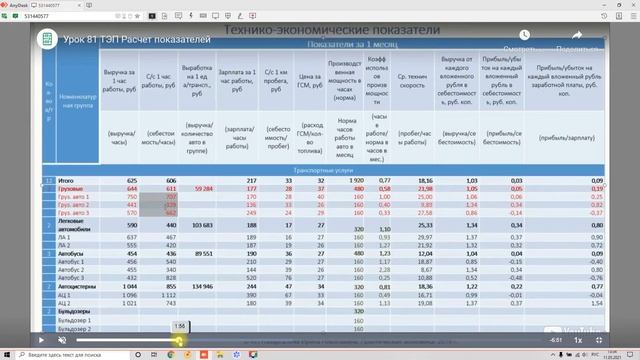This screenshot has height=360, width=640.
Task: Click the AnyDesk monitor switch icon in toolbar
Action: 152,16
